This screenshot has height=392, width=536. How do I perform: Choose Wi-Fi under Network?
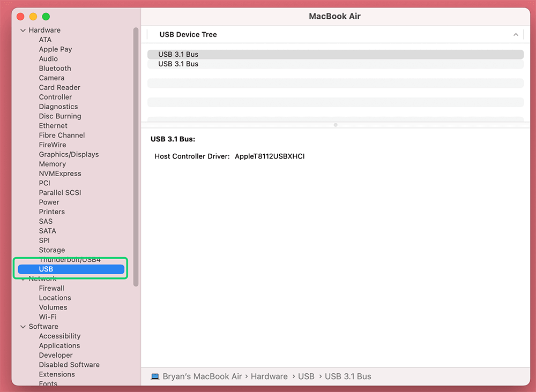(x=48, y=317)
